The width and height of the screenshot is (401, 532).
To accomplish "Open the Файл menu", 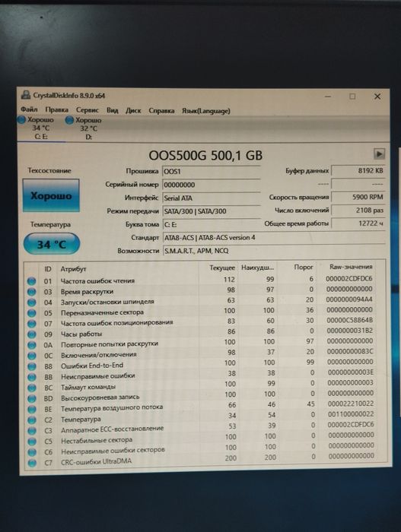I will click(x=29, y=109).
